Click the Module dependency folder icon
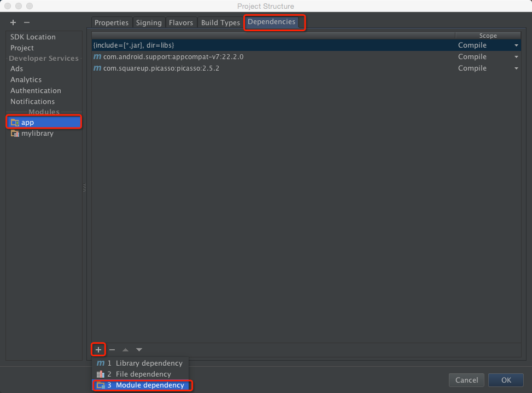The height and width of the screenshot is (393, 532). [x=101, y=385]
